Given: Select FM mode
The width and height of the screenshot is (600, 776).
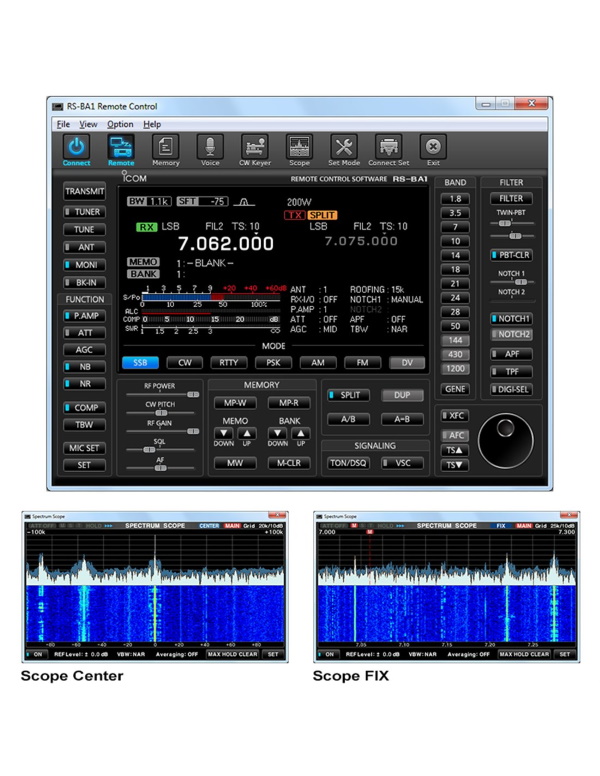Looking at the screenshot, I should click(362, 363).
